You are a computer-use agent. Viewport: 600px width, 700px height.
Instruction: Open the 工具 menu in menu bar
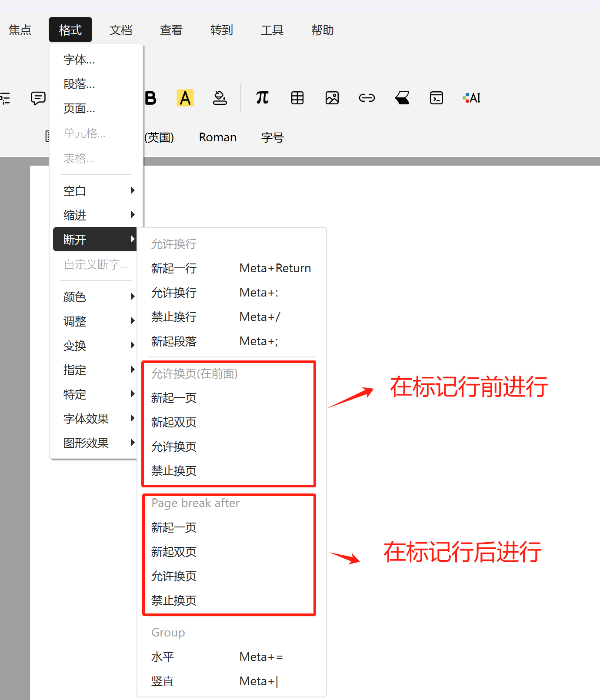pyautogui.click(x=272, y=30)
